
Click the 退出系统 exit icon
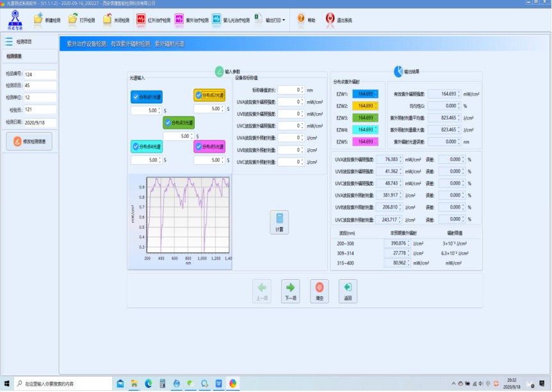(x=330, y=20)
